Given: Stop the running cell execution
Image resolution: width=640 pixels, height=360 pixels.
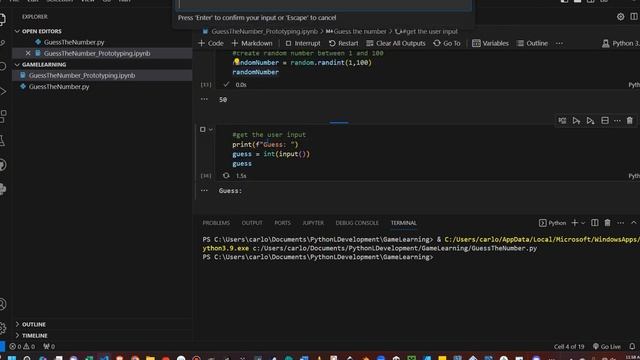Looking at the screenshot, I should 202,129.
